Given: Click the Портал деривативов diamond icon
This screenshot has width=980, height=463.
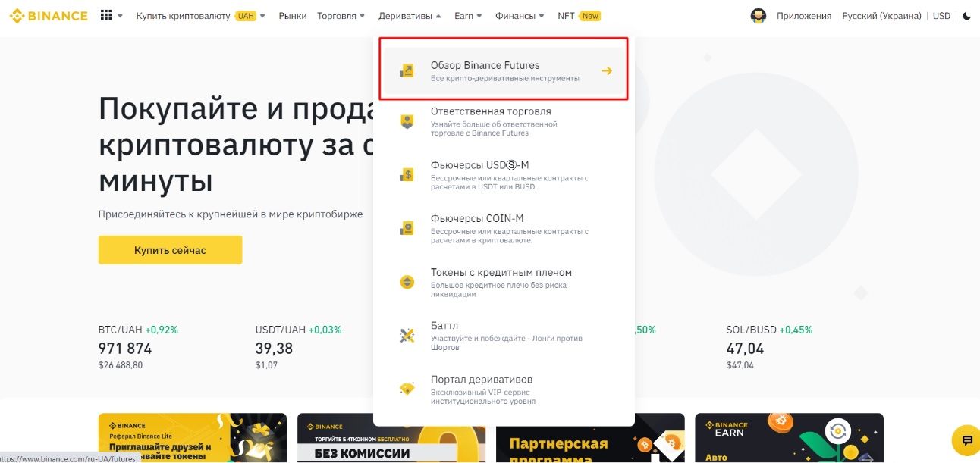Looking at the screenshot, I should (407, 389).
